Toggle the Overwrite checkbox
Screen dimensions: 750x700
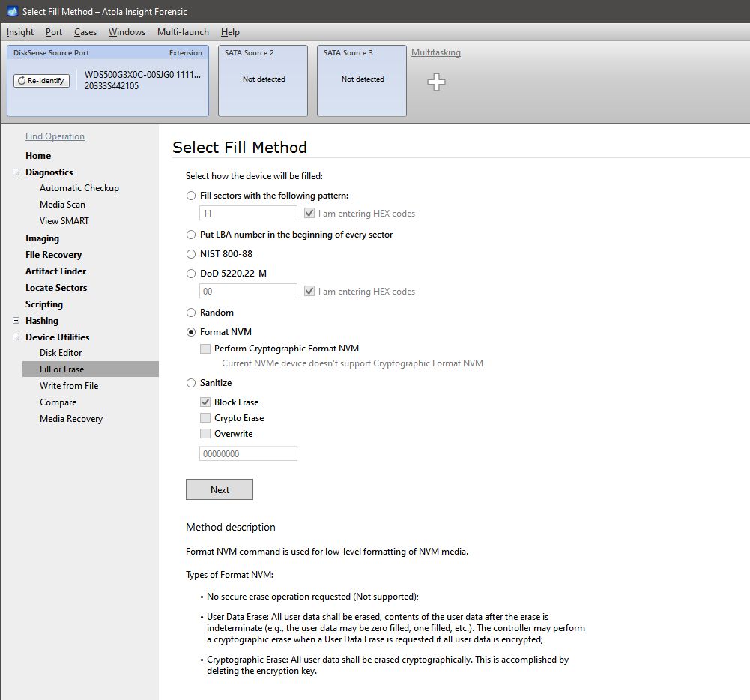tap(205, 433)
